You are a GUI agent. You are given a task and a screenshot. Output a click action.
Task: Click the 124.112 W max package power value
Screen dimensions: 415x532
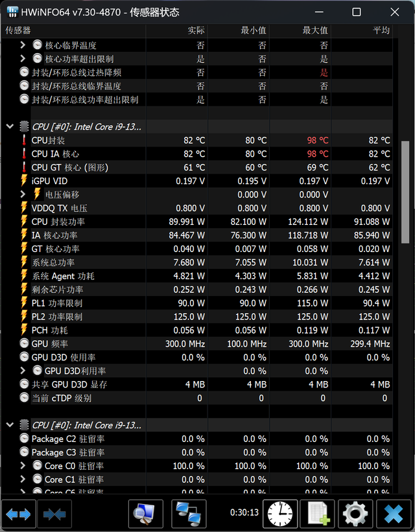(308, 222)
